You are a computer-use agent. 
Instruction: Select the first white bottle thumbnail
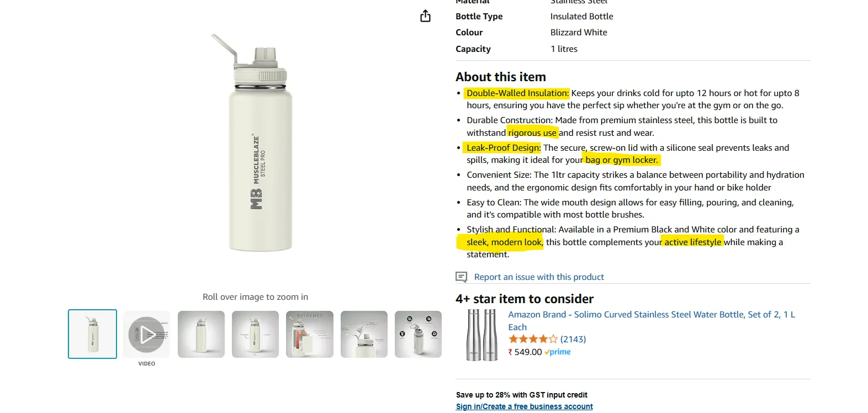tap(92, 333)
